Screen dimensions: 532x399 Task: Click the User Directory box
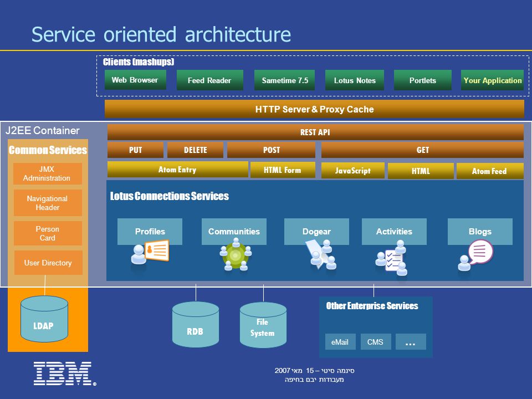[48, 263]
